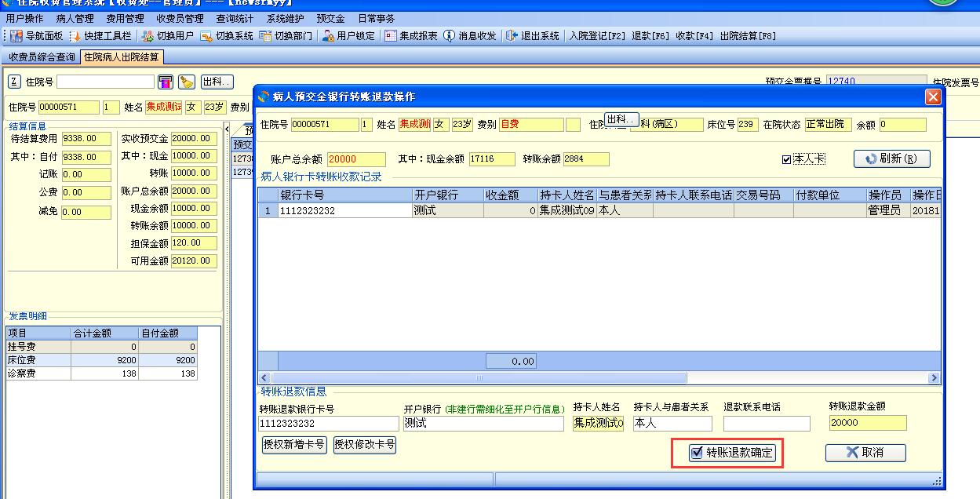Click the 开户银行 column header
Image resolution: width=980 pixels, height=499 pixels.
pyautogui.click(x=448, y=195)
